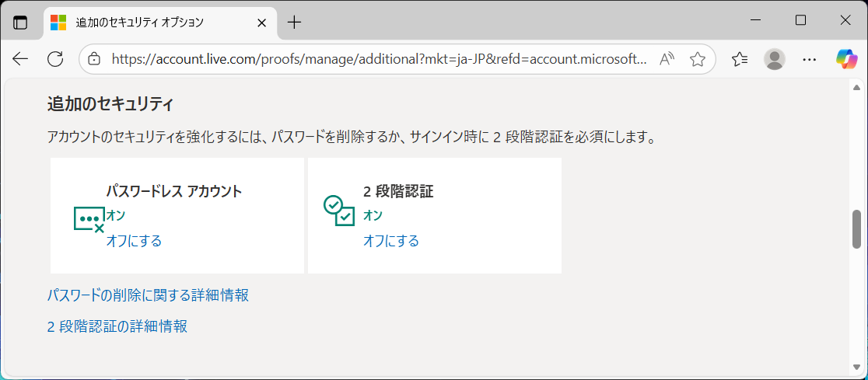Go back with the back arrow

20,59
